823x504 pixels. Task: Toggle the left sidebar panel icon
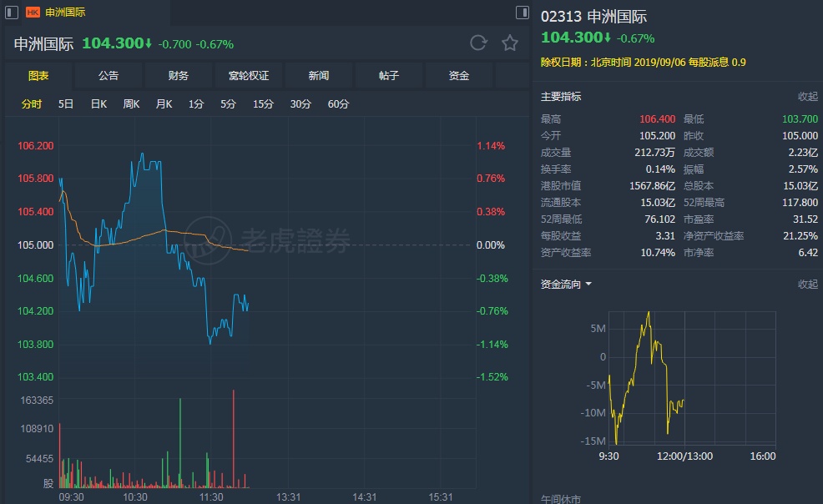point(9,13)
